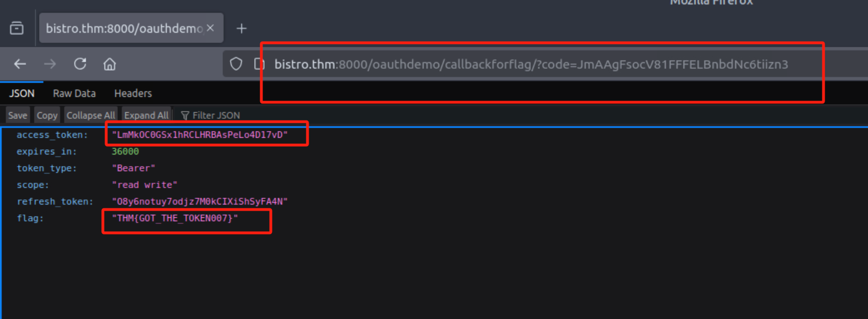The width and height of the screenshot is (868, 319).
Task: Copy the JSON data
Action: (47, 115)
